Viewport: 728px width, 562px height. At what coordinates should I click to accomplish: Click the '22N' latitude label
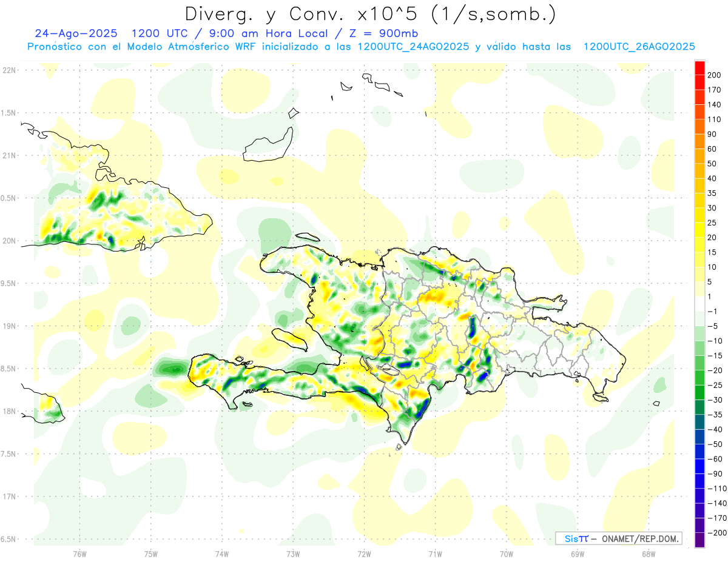(8, 70)
